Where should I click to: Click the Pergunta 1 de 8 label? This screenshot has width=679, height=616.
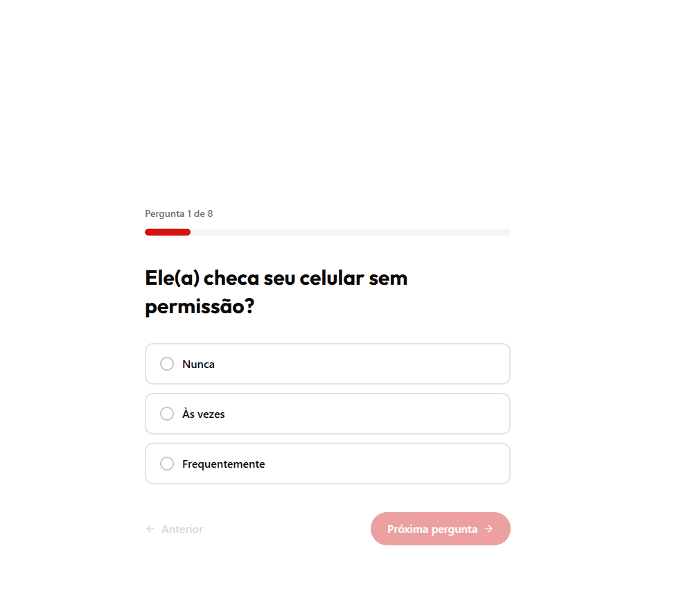point(179,213)
